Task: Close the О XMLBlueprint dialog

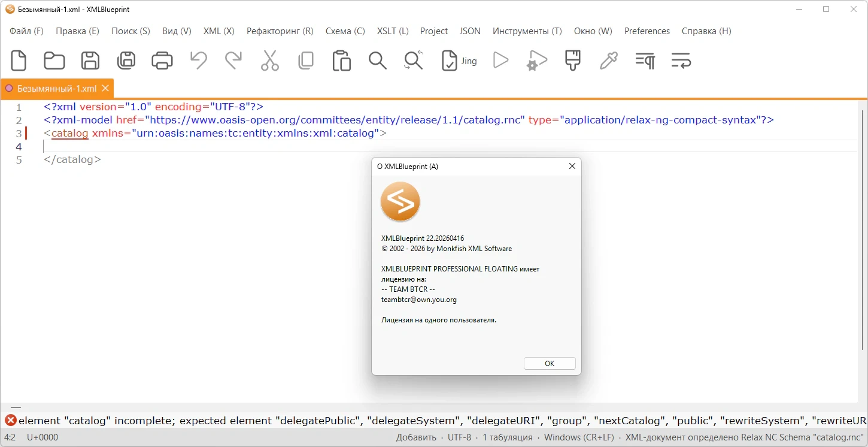Action: tap(572, 166)
